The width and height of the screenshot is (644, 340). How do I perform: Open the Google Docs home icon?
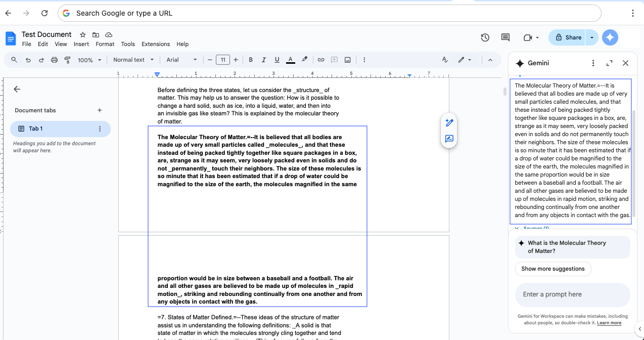pyautogui.click(x=11, y=38)
